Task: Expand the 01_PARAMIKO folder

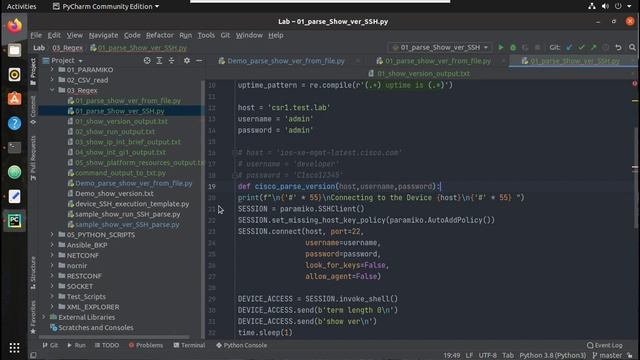Action: (x=52, y=70)
